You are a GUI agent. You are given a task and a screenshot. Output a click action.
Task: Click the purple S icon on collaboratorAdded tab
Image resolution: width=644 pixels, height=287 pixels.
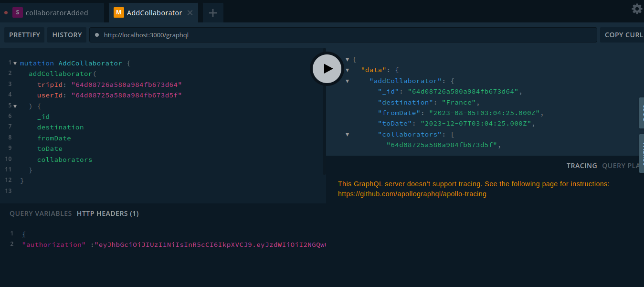tap(17, 13)
